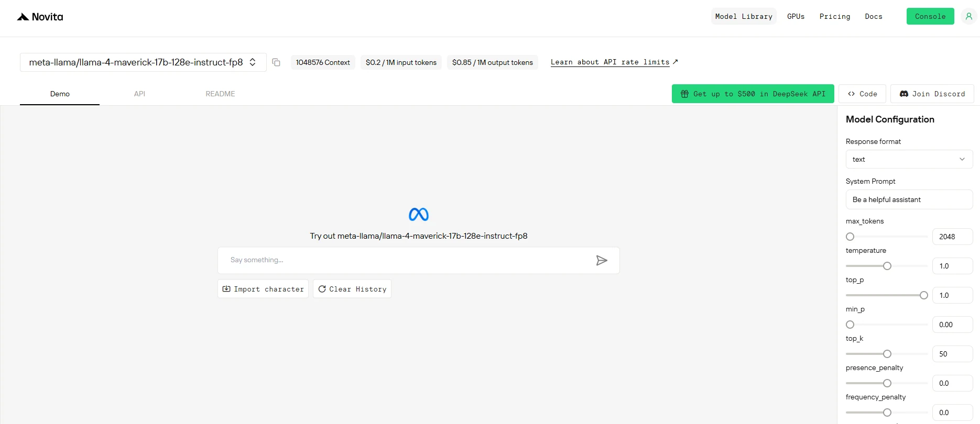Open the Console button
Image resolution: width=980 pixels, height=424 pixels.
pyautogui.click(x=930, y=16)
